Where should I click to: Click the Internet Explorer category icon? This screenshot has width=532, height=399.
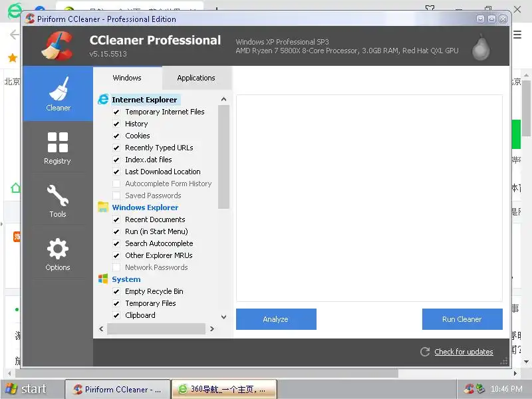103,99
